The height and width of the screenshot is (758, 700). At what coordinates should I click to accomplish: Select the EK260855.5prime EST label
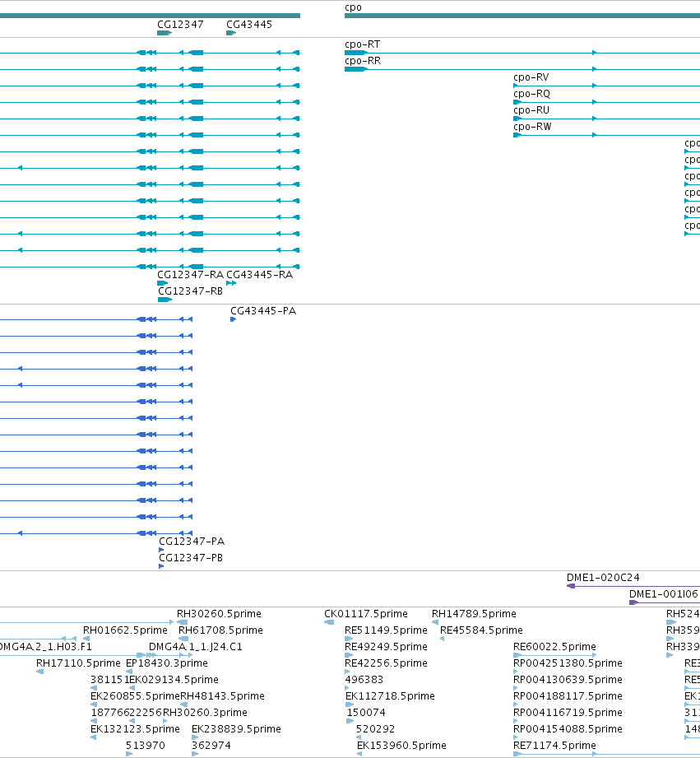(135, 696)
